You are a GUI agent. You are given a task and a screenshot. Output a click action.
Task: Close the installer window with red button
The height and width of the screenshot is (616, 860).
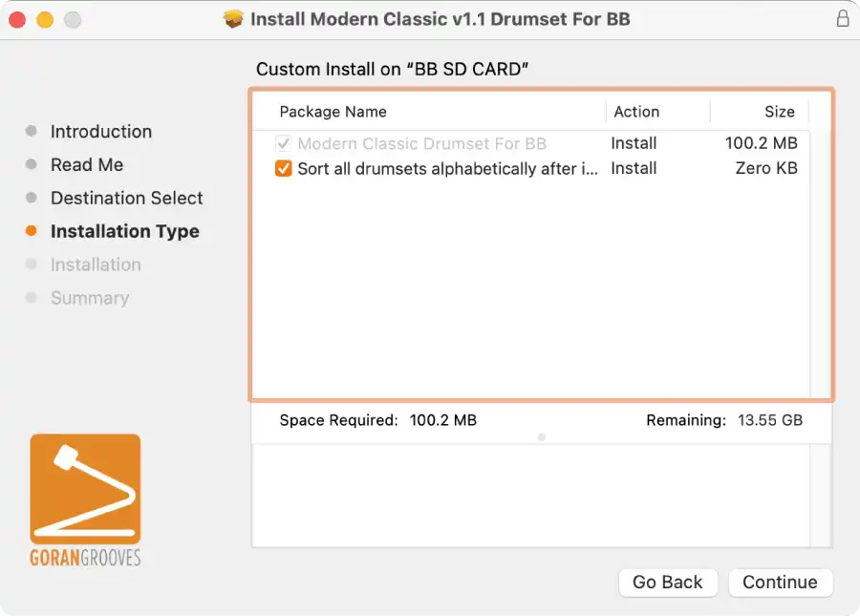coord(17,20)
